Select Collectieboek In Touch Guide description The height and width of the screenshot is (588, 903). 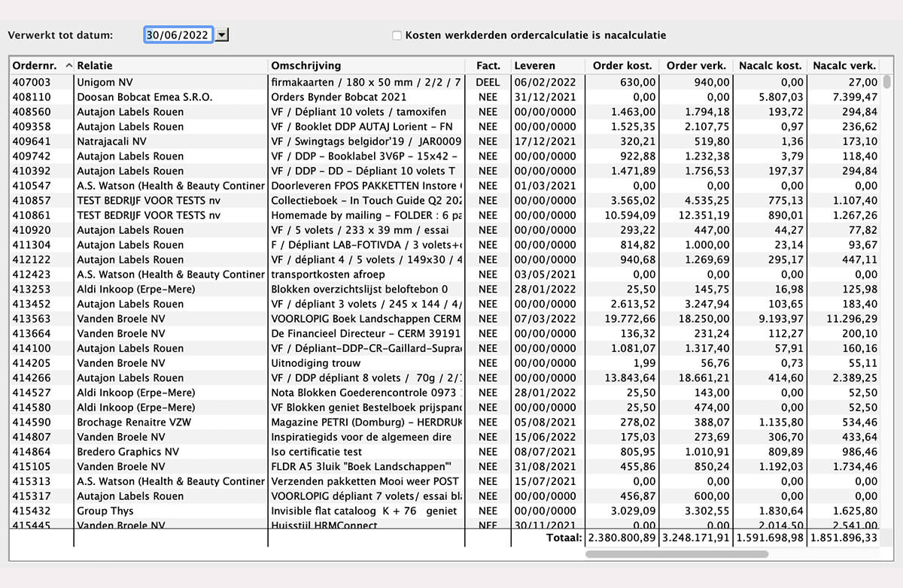[366, 201]
